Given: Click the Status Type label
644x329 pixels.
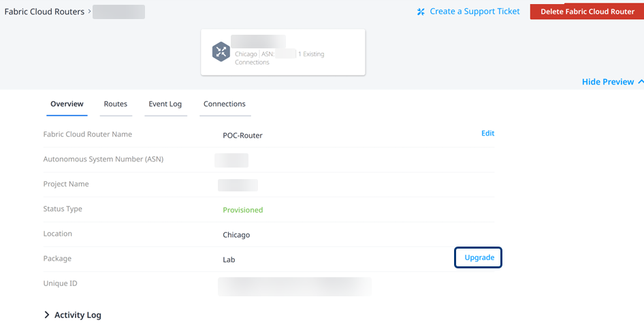Looking at the screenshot, I should [63, 208].
